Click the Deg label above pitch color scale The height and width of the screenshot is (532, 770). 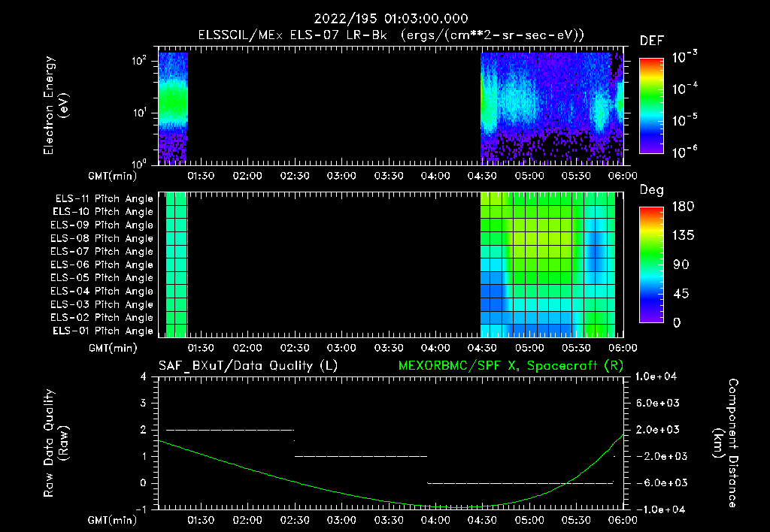click(x=651, y=190)
